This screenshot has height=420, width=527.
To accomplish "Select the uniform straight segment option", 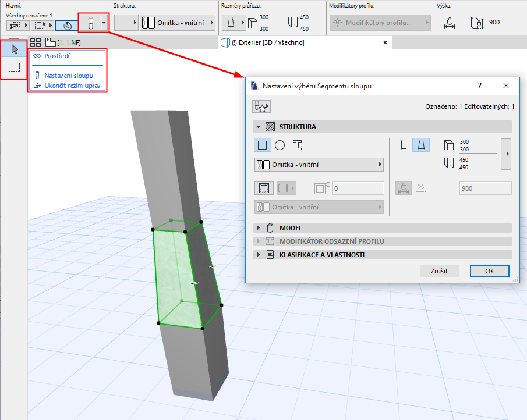I will point(404,145).
